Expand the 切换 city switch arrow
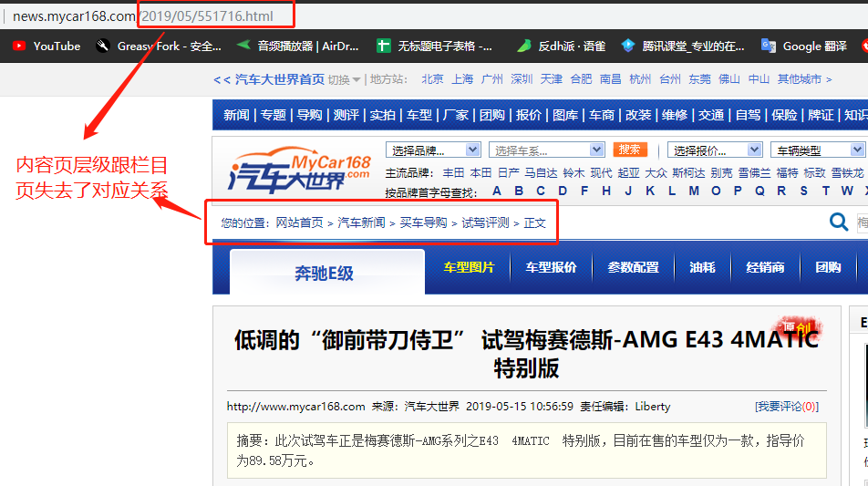Viewport: 868px width, 486px height. (356, 79)
